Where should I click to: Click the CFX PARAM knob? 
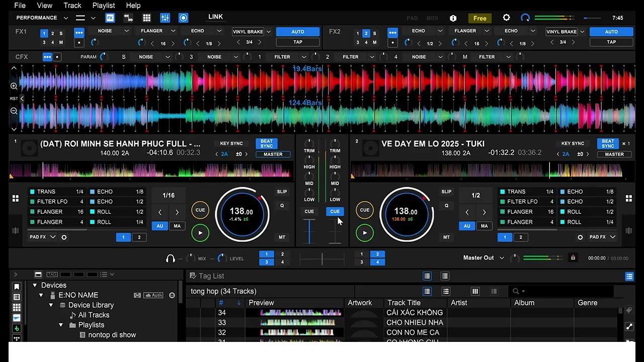[x=104, y=57]
